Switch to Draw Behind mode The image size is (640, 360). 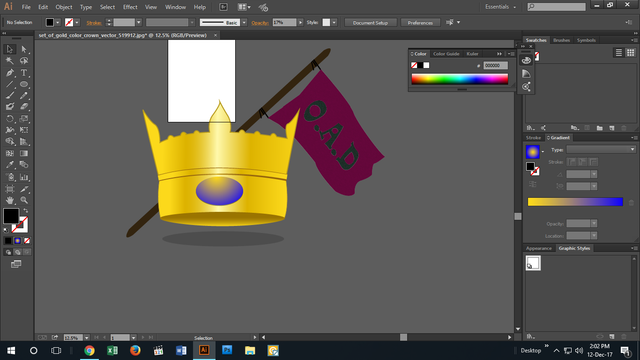(18, 252)
